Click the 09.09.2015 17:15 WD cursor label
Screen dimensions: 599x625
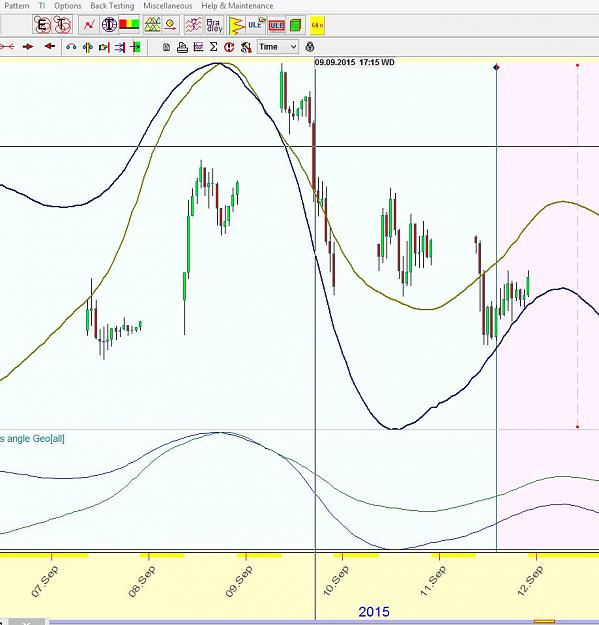(x=354, y=63)
